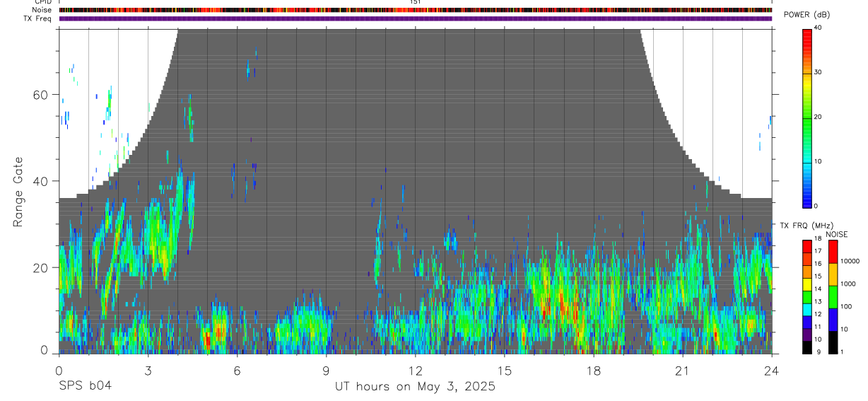Click the 'Range Gate' y-axis title
The width and height of the screenshot is (868, 401).
[19, 191]
